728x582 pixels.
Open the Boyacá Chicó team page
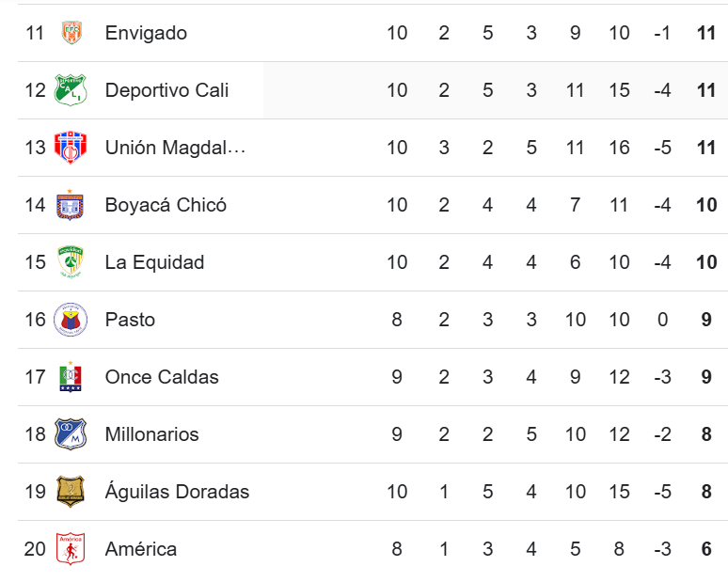(x=166, y=205)
